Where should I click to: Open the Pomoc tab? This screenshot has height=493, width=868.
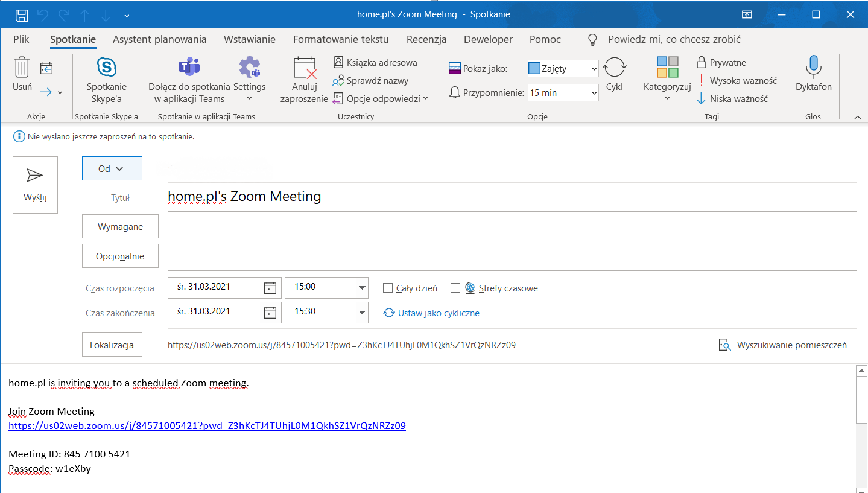click(x=545, y=39)
